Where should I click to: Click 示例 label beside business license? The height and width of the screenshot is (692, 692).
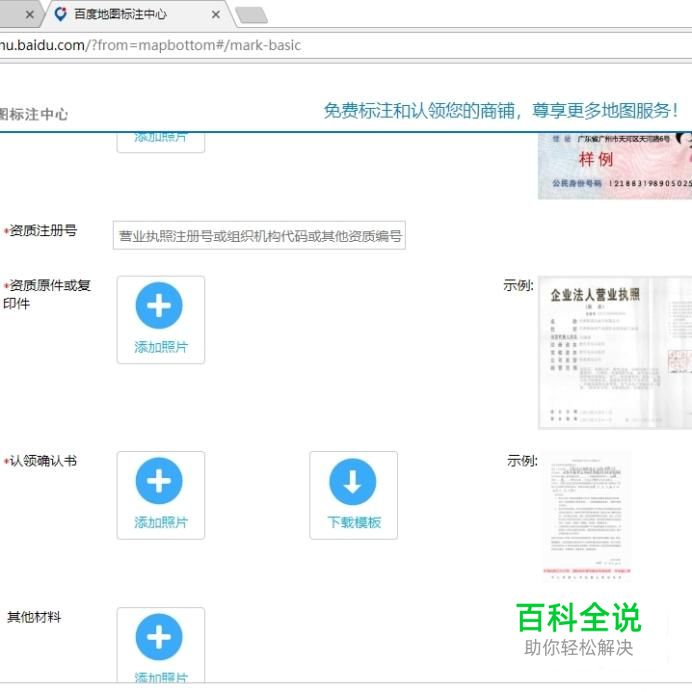coord(519,286)
